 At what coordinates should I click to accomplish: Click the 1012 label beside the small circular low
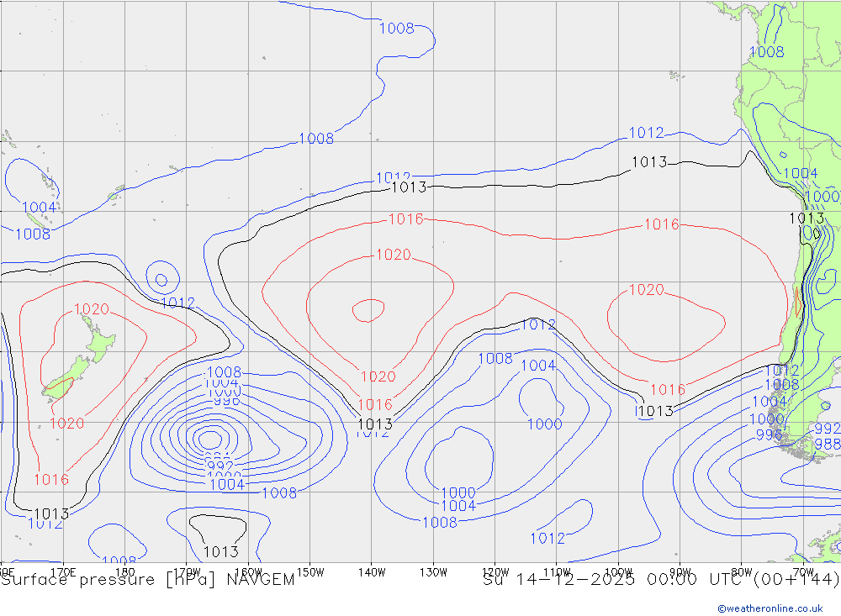pos(177,303)
